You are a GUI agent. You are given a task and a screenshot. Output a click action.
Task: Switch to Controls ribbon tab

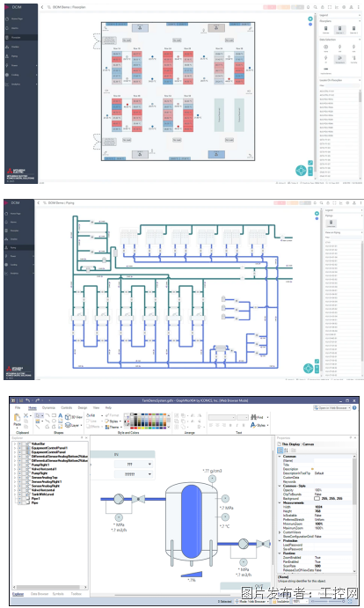pos(66,408)
